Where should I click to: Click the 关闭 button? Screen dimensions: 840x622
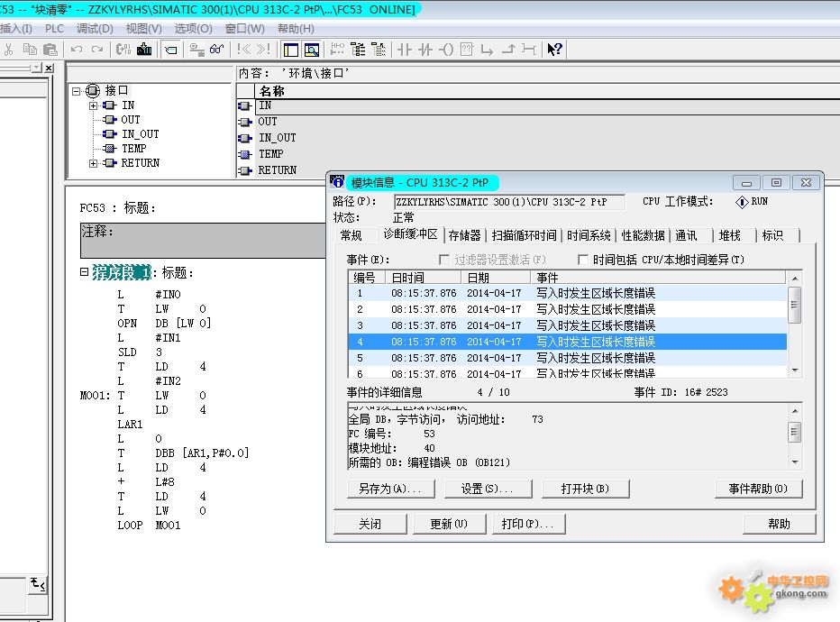coord(370,524)
